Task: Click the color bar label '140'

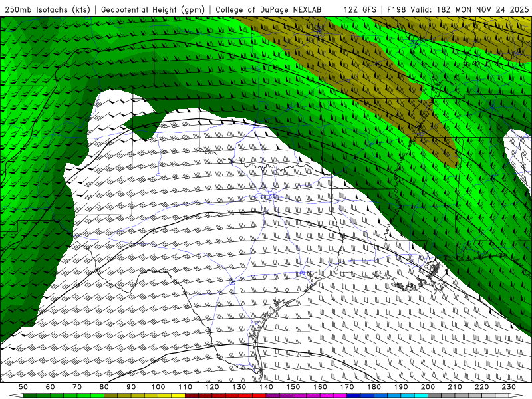Action: click(266, 387)
